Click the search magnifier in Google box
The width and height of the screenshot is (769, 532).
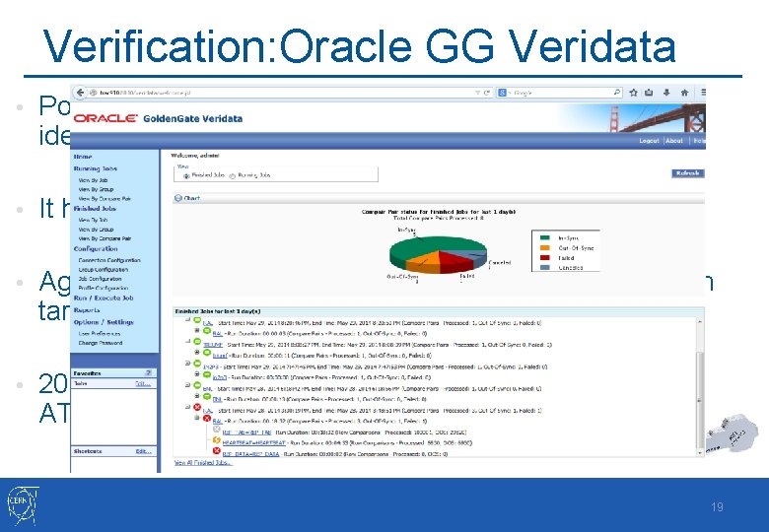pyautogui.click(x=616, y=92)
